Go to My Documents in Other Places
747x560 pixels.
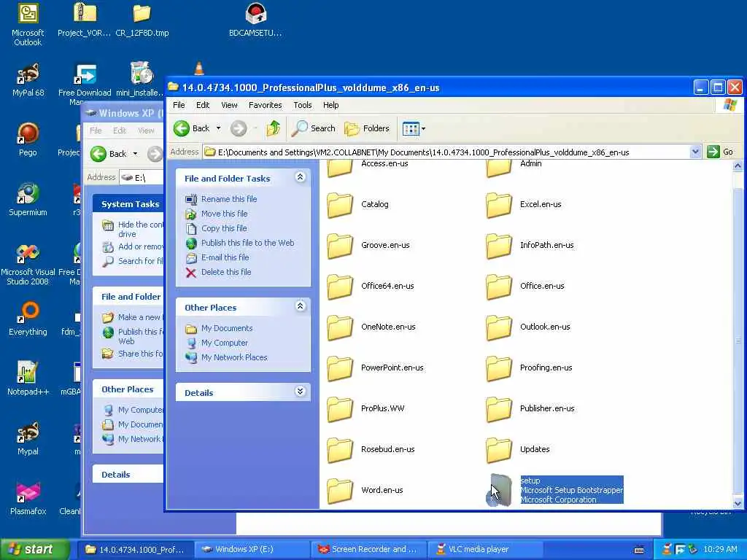(x=227, y=329)
